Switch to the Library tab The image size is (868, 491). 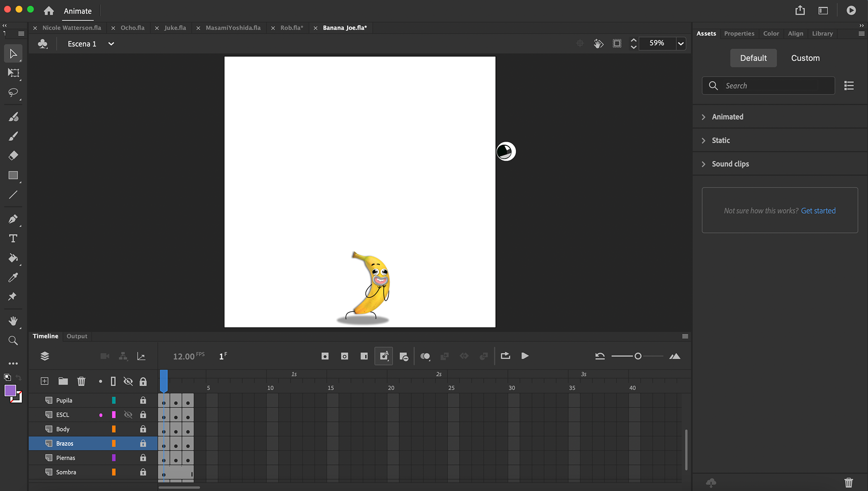pos(822,33)
